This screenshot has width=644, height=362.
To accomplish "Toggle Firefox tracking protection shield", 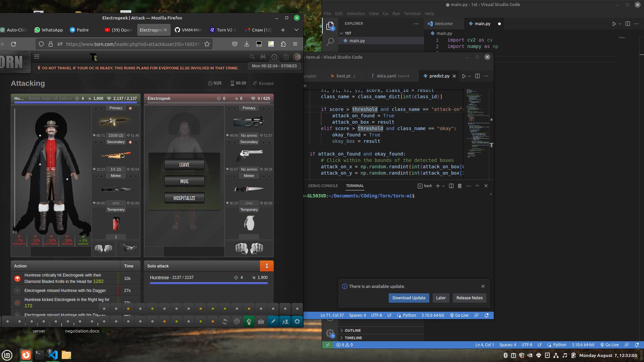I will point(41,44).
